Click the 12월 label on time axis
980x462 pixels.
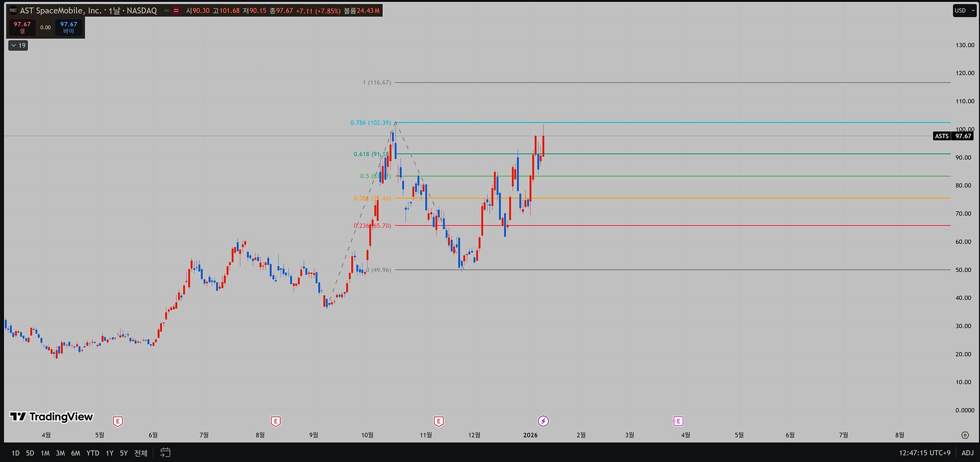tap(474, 435)
